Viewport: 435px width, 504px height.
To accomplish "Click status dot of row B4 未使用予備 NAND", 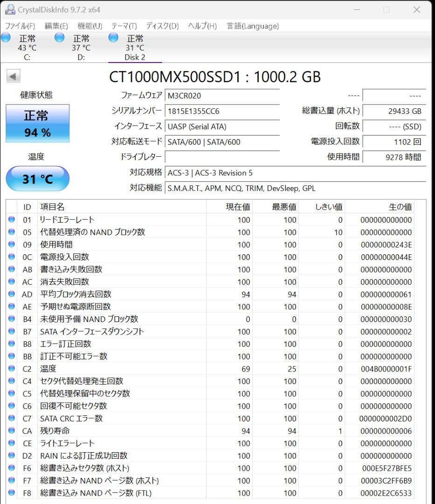I will click(x=12, y=319).
